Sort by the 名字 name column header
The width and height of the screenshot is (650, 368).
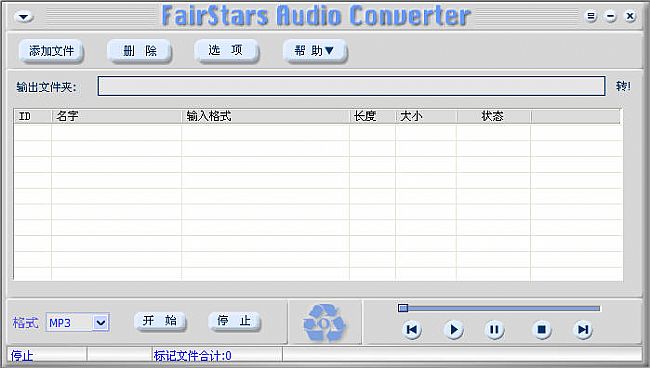pyautogui.click(x=116, y=116)
